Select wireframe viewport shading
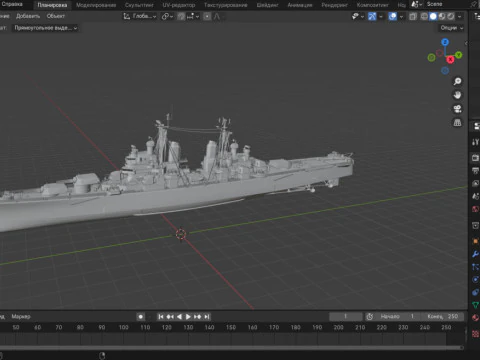This screenshot has height=360, width=480. [424, 16]
